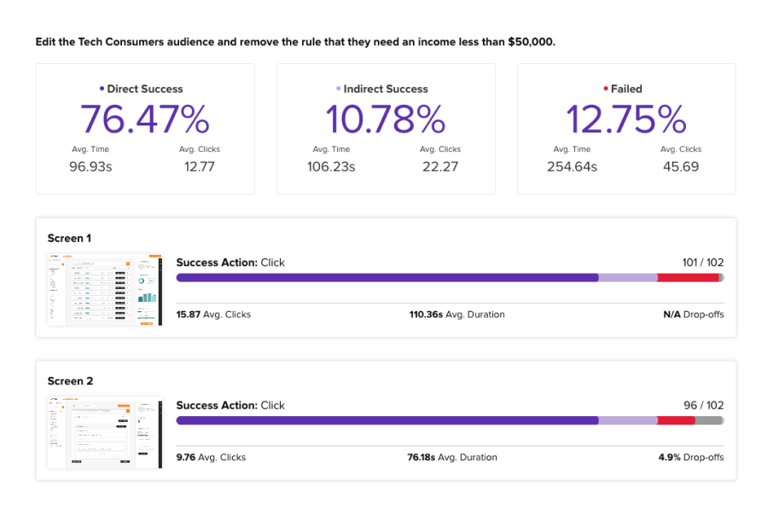Select the Direct Success 76.47% card

point(145,129)
